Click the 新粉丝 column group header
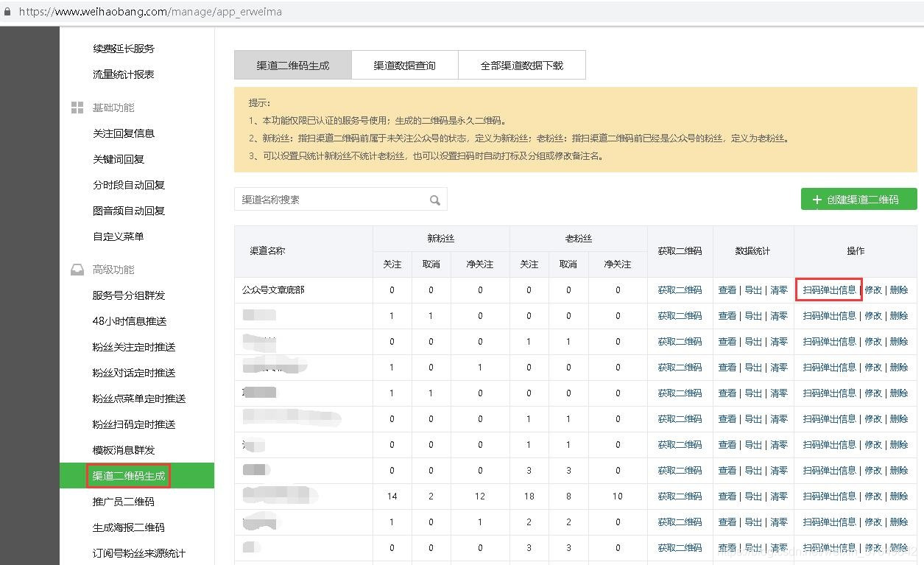924x565 pixels. point(441,239)
